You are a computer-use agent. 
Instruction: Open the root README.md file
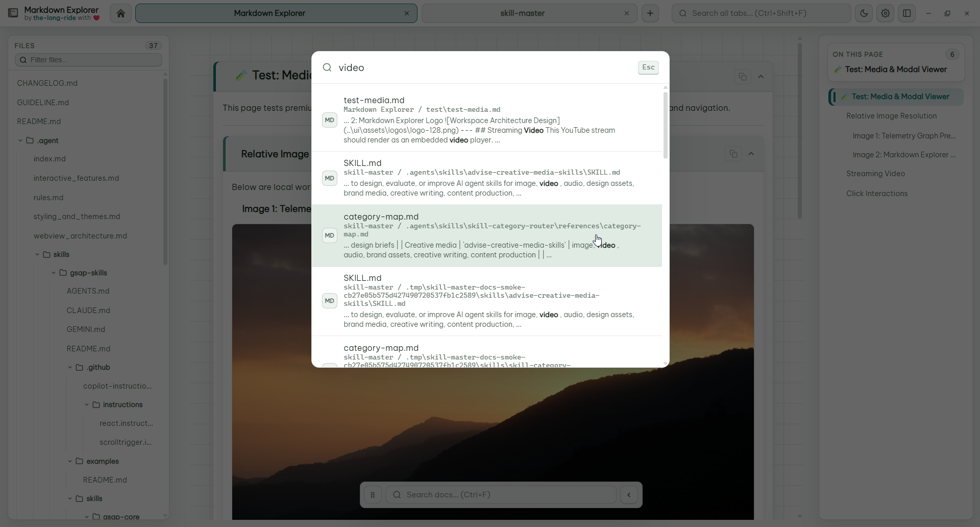[x=39, y=122]
